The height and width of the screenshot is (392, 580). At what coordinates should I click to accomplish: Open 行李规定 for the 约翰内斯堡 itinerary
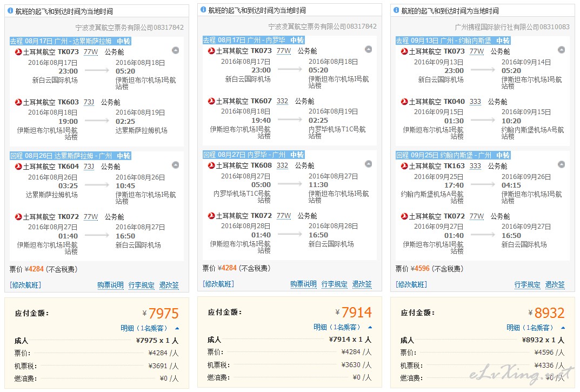pyautogui.click(x=528, y=284)
